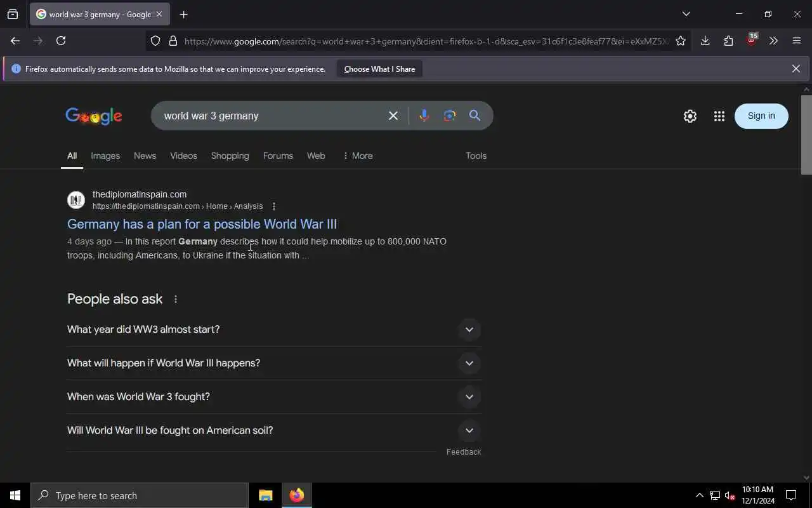Open the three-dot menu beside thediplomatinspain result

click(274, 206)
